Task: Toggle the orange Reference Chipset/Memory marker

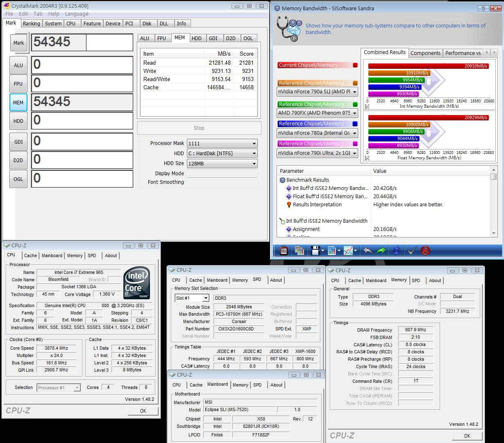Action: (355, 83)
